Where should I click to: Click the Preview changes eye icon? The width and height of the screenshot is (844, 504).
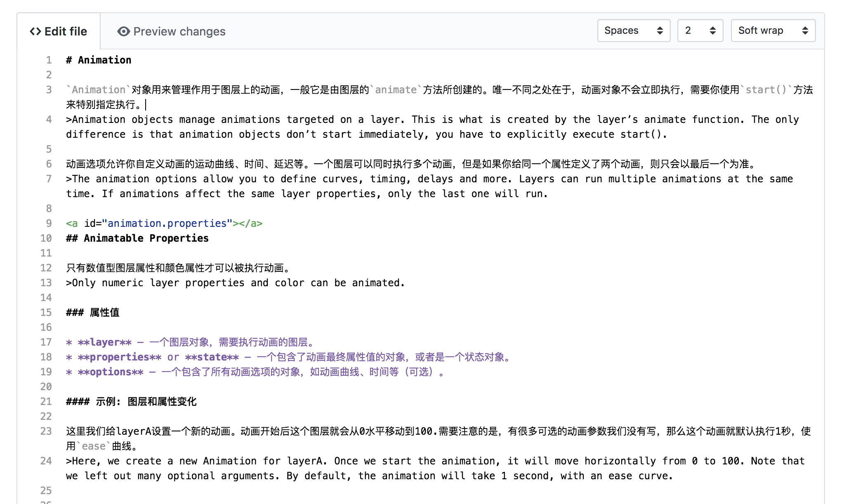click(123, 31)
